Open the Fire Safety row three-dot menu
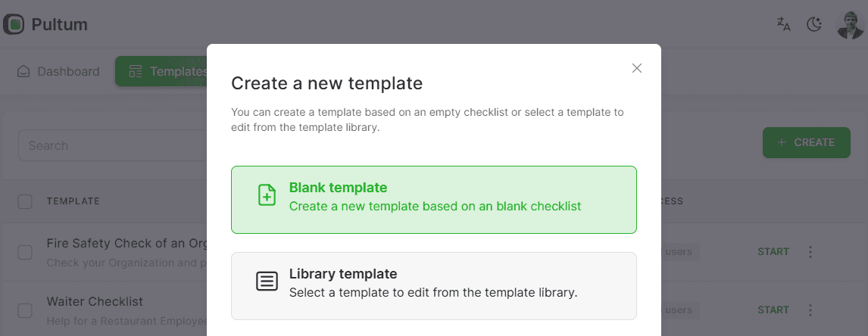 click(x=810, y=252)
